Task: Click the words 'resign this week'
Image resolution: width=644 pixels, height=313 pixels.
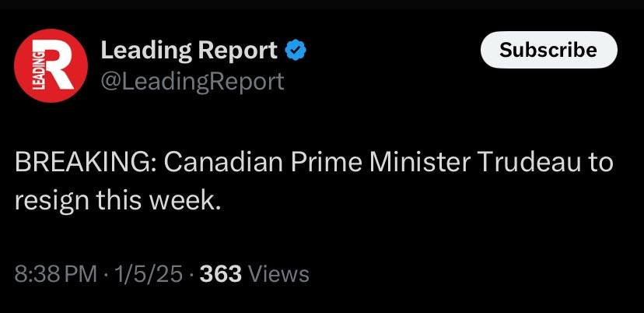Action: (x=118, y=199)
